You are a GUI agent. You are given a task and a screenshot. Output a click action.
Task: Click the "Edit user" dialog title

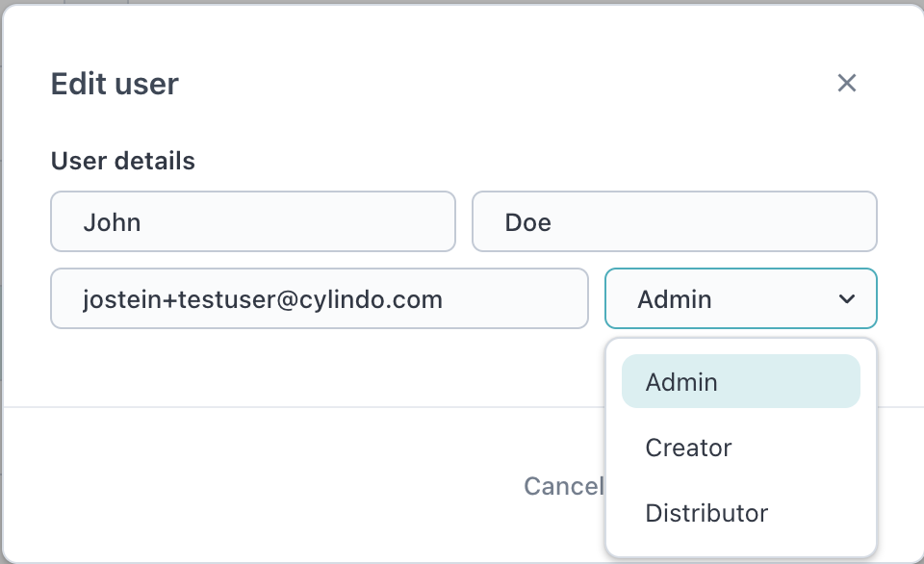click(115, 84)
